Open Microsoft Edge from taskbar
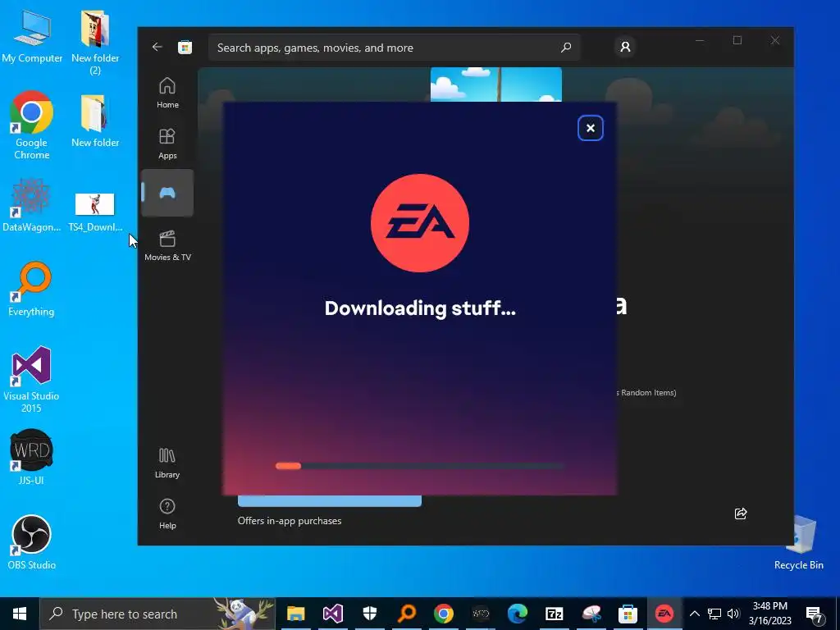 (x=518, y=614)
